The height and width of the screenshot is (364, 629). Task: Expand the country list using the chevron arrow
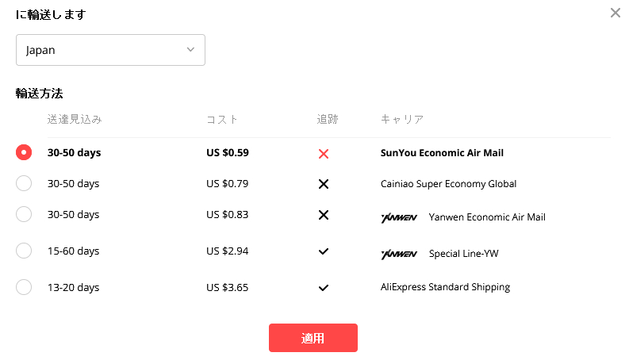(190, 50)
